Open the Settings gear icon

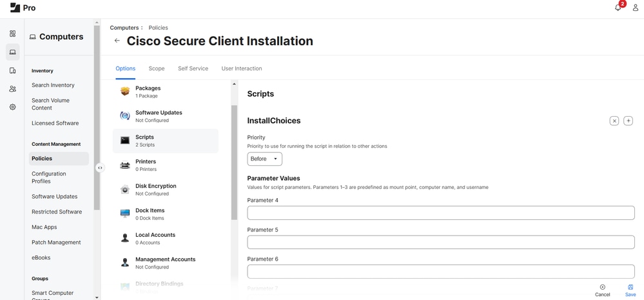tap(12, 107)
